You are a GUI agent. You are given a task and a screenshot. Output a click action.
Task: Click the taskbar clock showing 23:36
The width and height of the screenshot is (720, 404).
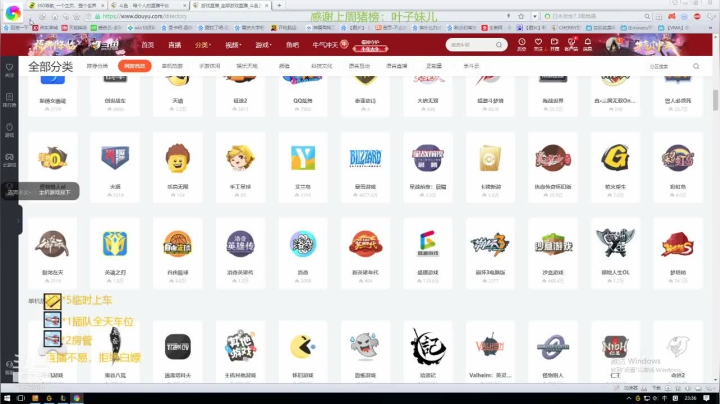click(x=690, y=398)
